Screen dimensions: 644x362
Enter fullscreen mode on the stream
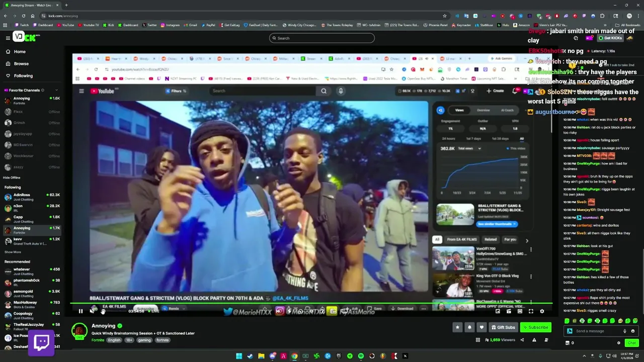tap(531, 311)
